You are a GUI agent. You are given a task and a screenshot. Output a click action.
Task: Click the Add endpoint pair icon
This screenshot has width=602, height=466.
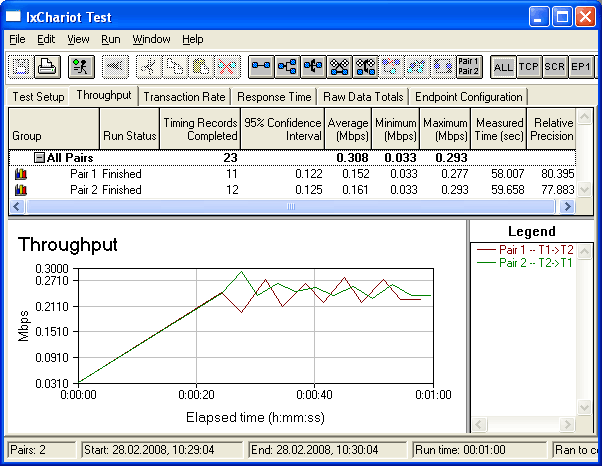261,67
